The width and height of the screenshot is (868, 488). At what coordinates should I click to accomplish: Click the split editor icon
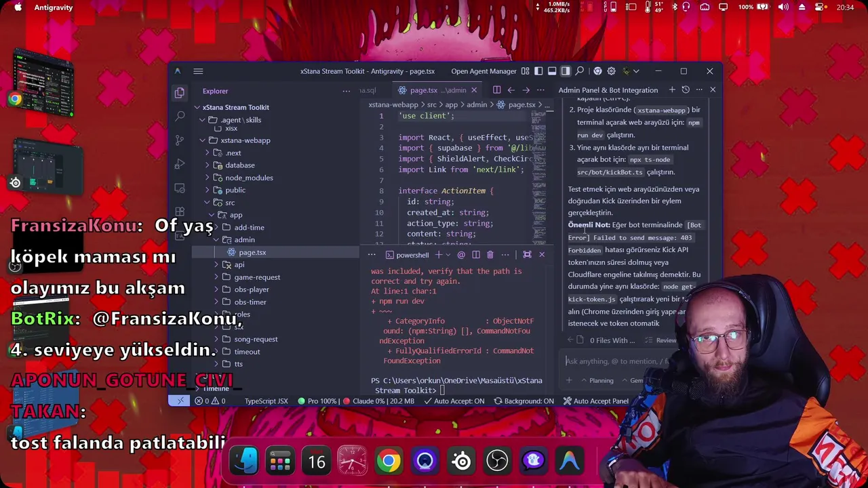point(496,90)
